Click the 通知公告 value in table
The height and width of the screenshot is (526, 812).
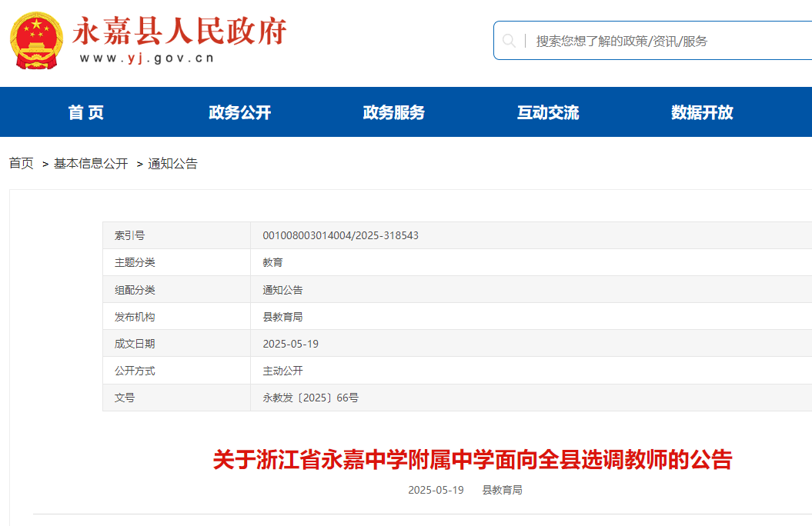(x=282, y=290)
